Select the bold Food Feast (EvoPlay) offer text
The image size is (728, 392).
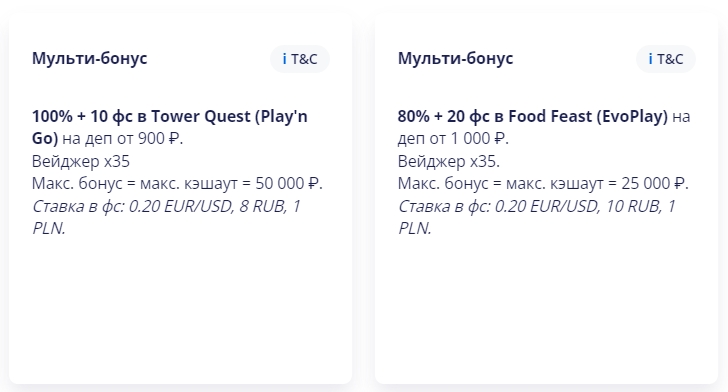coord(533,116)
